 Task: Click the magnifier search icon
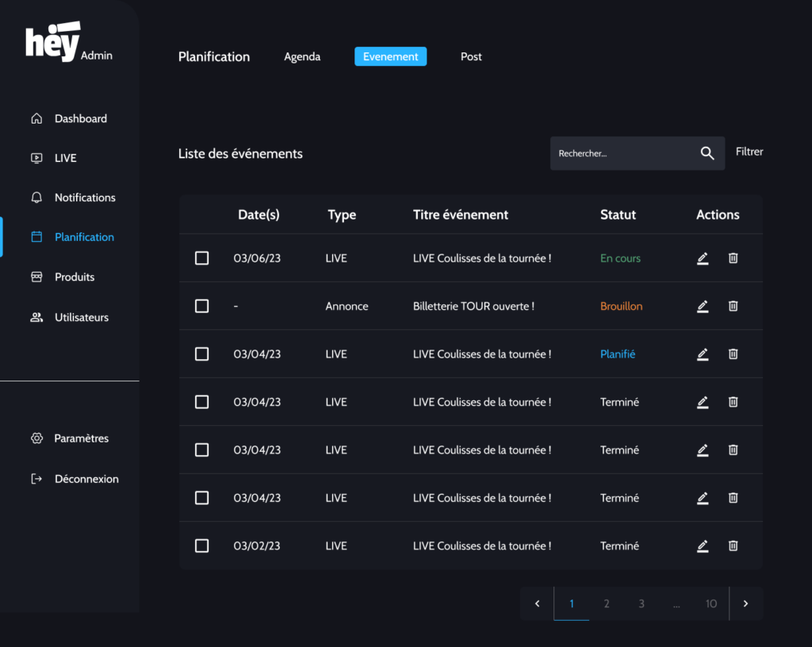pos(707,154)
